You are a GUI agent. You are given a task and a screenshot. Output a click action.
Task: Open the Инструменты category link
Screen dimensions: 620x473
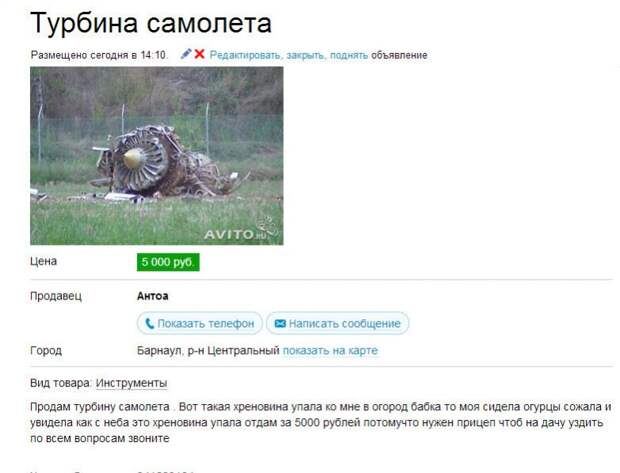point(131,383)
